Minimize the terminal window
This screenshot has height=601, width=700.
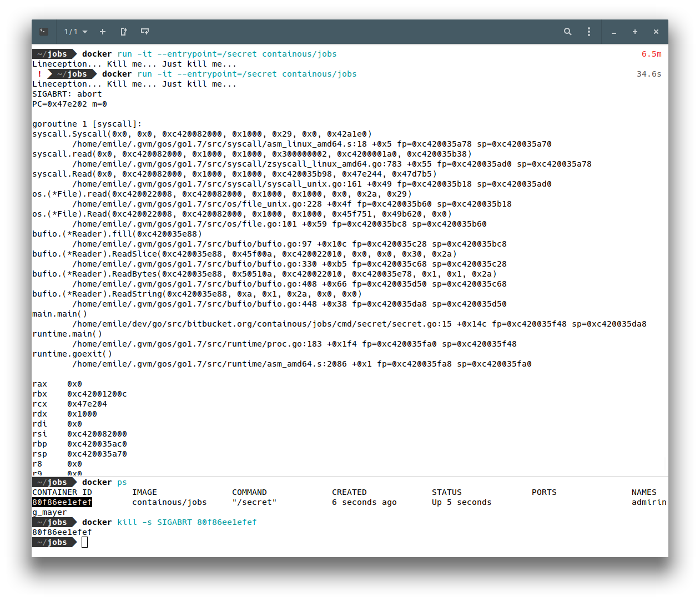click(614, 32)
